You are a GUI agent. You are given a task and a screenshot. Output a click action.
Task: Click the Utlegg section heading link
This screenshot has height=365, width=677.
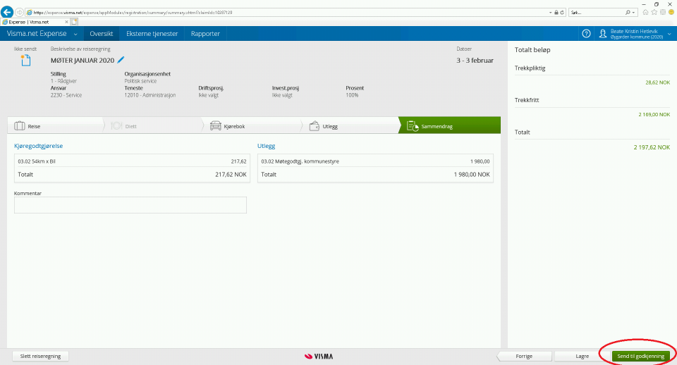266,146
